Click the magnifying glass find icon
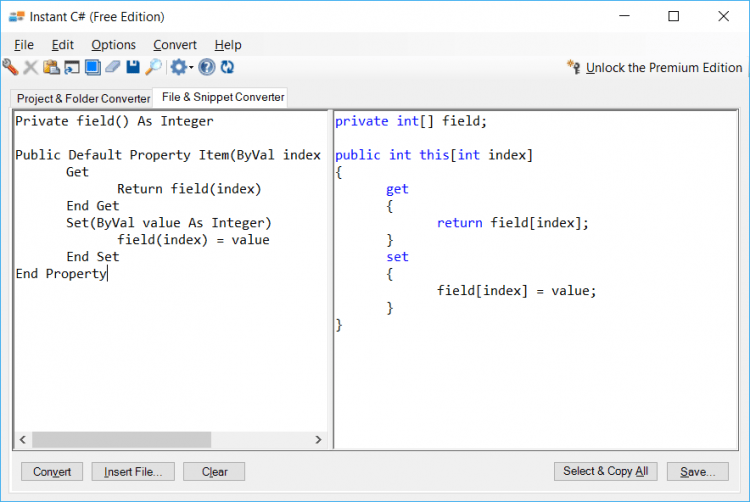 pyautogui.click(x=153, y=67)
